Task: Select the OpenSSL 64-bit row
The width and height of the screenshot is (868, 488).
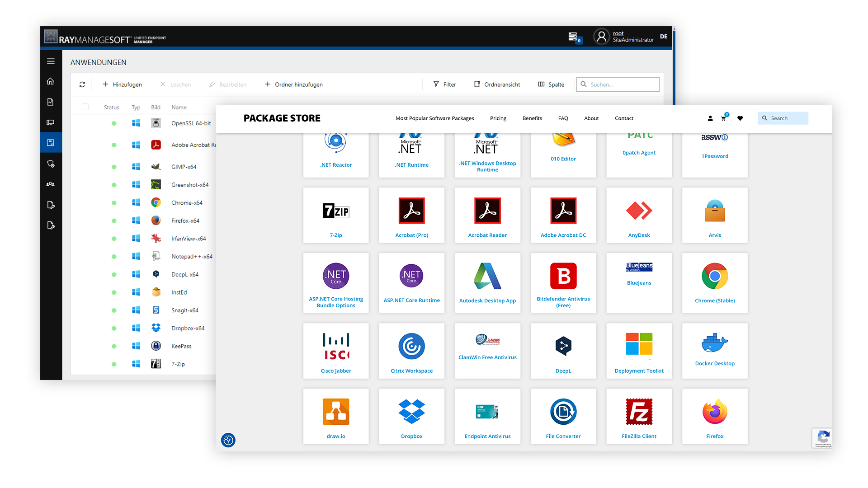Action: [x=143, y=123]
